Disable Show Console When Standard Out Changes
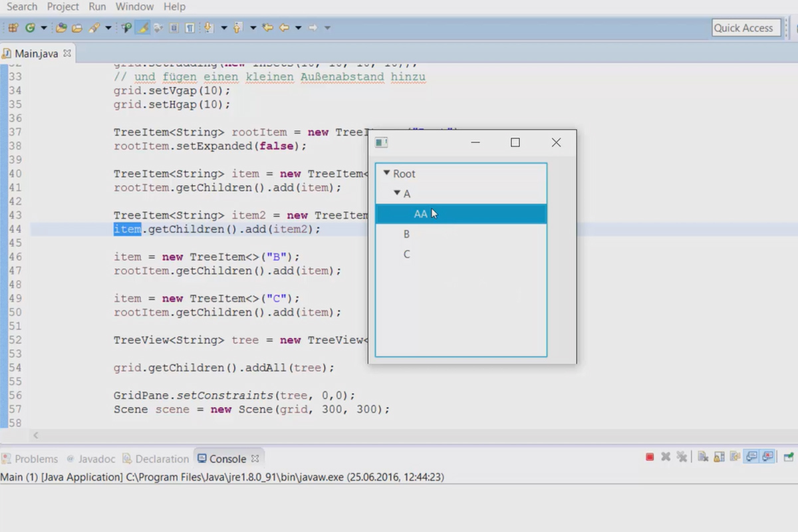 point(750,457)
